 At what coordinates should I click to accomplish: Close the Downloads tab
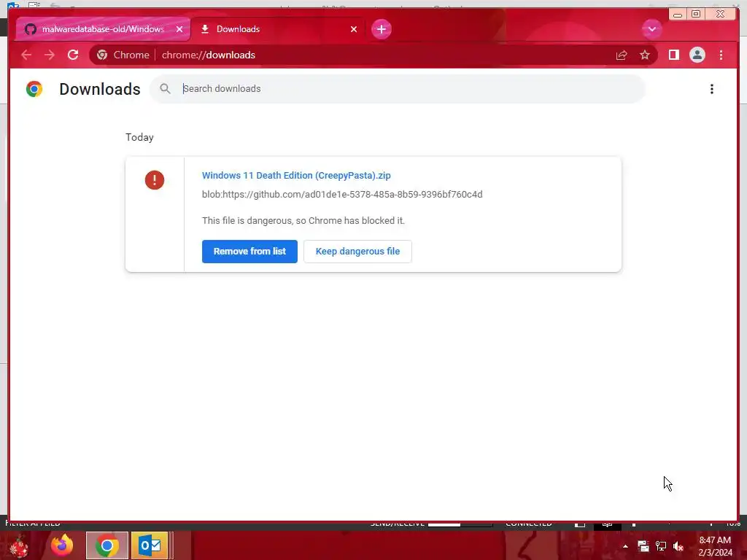tap(354, 29)
